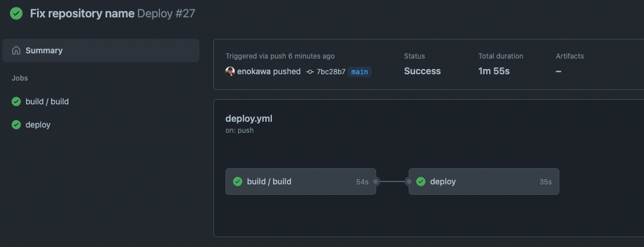
Task: Click the home icon next to Summary
Action: click(16, 50)
